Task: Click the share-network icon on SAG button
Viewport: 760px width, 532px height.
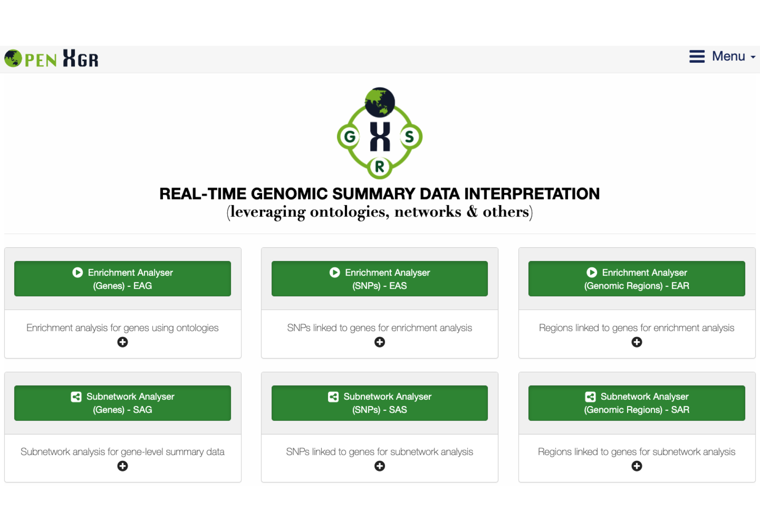Action: click(76, 397)
